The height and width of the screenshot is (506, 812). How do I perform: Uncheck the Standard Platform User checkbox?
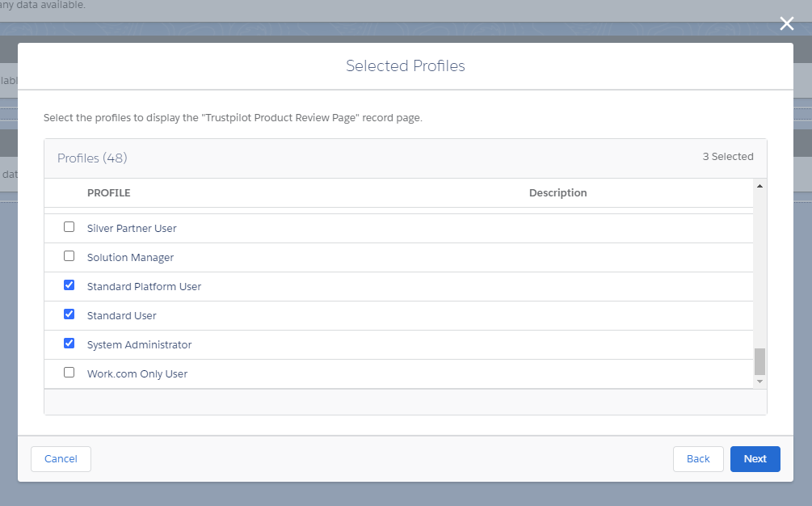coord(69,285)
